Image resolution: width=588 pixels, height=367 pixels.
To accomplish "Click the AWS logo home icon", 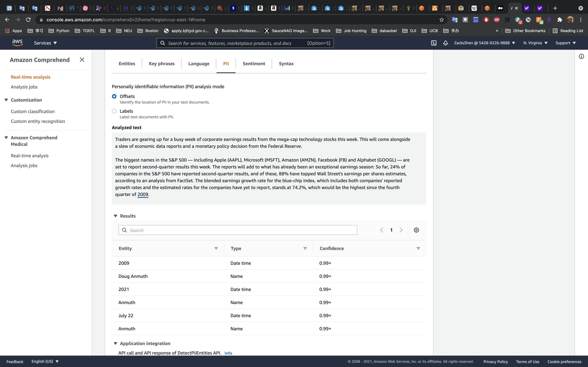I will (x=17, y=43).
